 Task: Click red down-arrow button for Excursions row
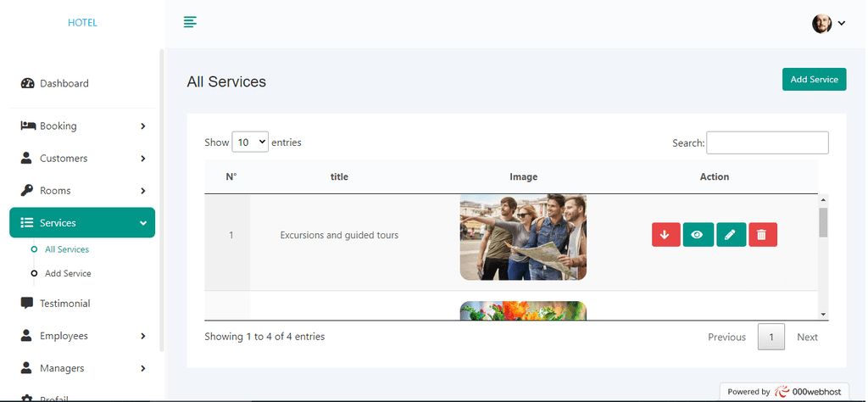pyautogui.click(x=666, y=235)
